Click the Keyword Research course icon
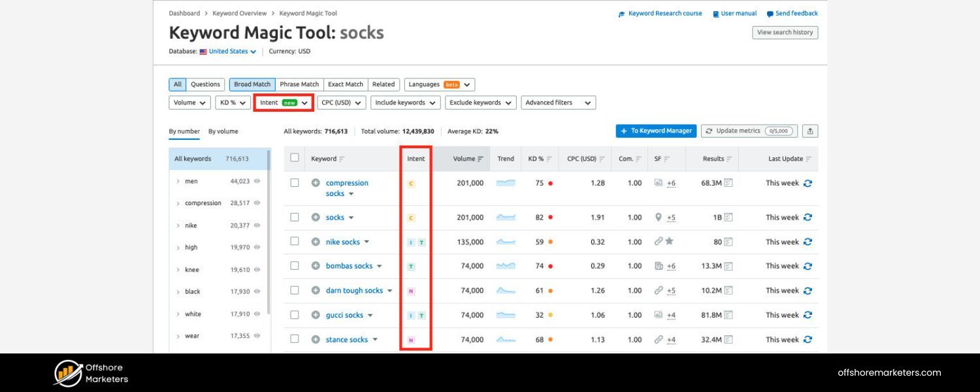980x392 pixels. (x=621, y=13)
